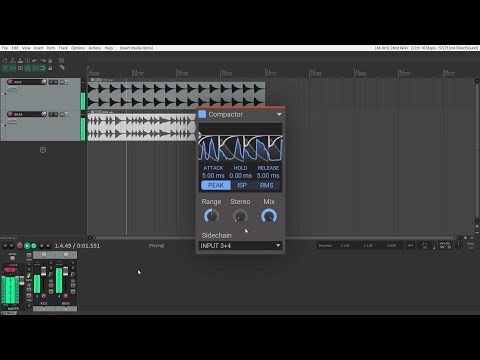Click the Range knob in Compactor
Image resolution: width=480 pixels, height=360 pixels.
(211, 216)
